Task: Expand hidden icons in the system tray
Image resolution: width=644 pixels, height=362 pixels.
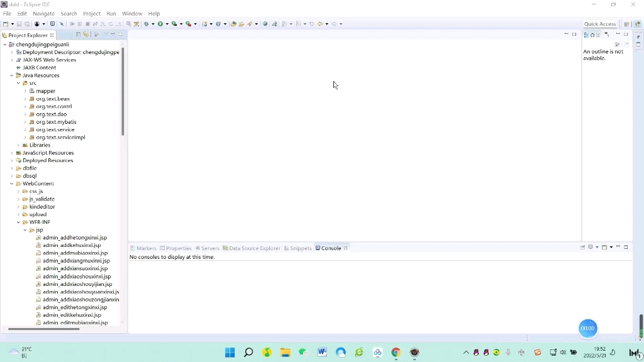Action: pyautogui.click(x=466, y=352)
